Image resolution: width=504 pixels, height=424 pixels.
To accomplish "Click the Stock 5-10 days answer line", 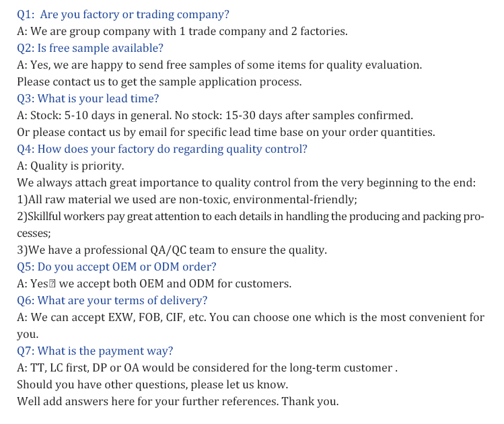I will pyautogui.click(x=215, y=115).
